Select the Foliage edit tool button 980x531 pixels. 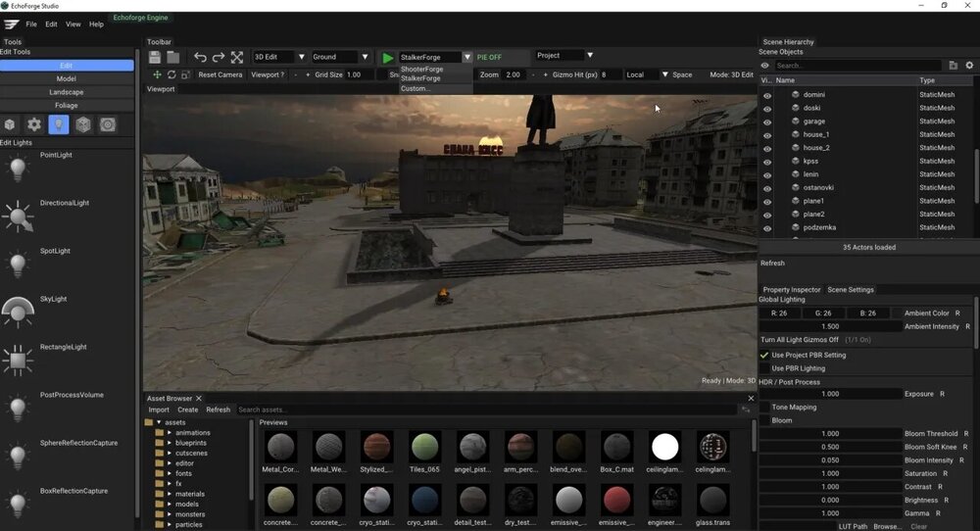tap(67, 106)
